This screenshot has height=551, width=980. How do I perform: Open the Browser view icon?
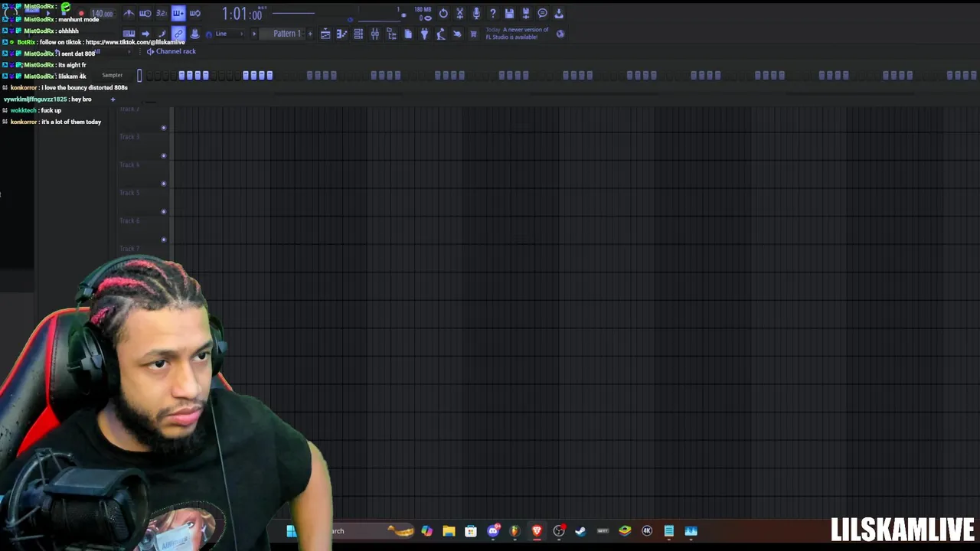[391, 34]
